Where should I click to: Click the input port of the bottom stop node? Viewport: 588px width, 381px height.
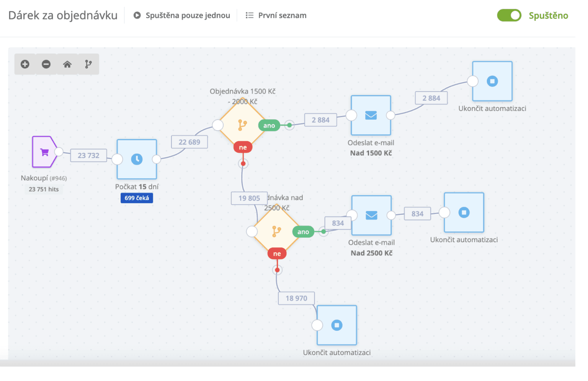pos(317,325)
